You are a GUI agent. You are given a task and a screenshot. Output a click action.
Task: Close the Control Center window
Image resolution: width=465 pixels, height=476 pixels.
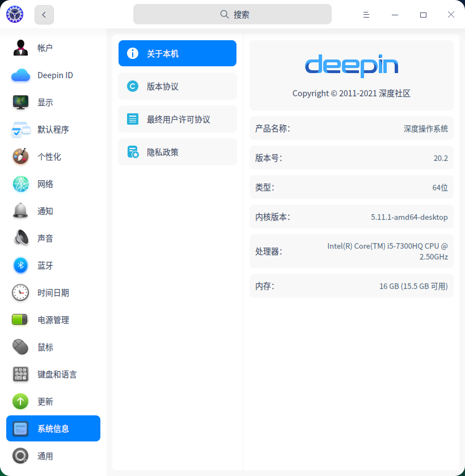(x=451, y=15)
